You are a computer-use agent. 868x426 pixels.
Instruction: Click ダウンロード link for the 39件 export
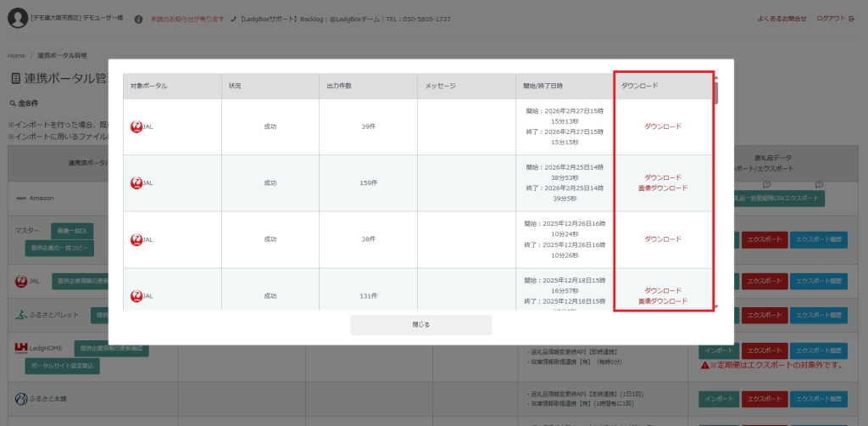pyautogui.click(x=663, y=126)
